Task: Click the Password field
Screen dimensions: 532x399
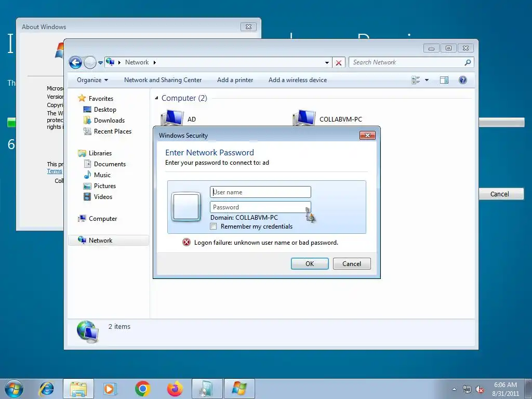Action: coord(260,207)
